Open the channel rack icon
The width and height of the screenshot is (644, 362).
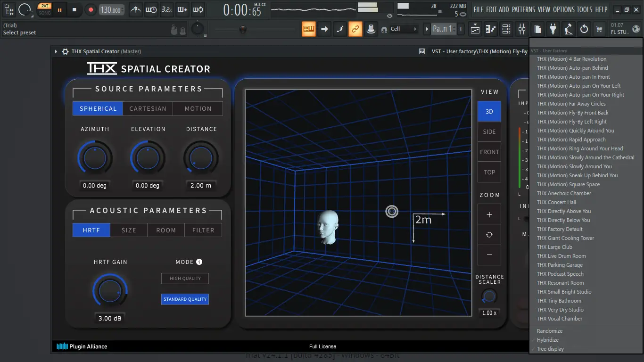click(506, 29)
